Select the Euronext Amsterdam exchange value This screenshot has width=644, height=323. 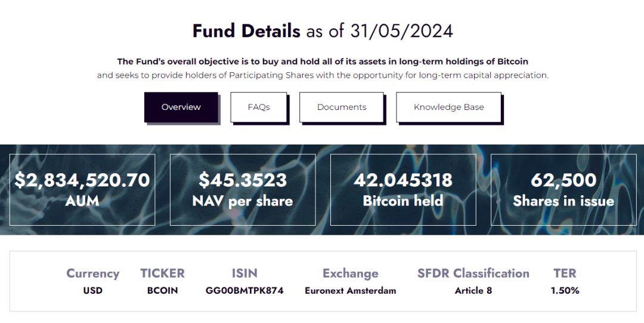pos(350,291)
